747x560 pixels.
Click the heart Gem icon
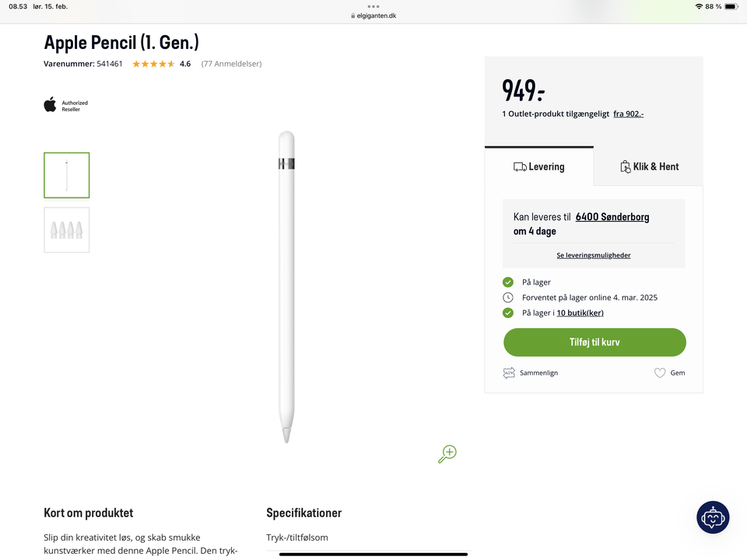660,373
